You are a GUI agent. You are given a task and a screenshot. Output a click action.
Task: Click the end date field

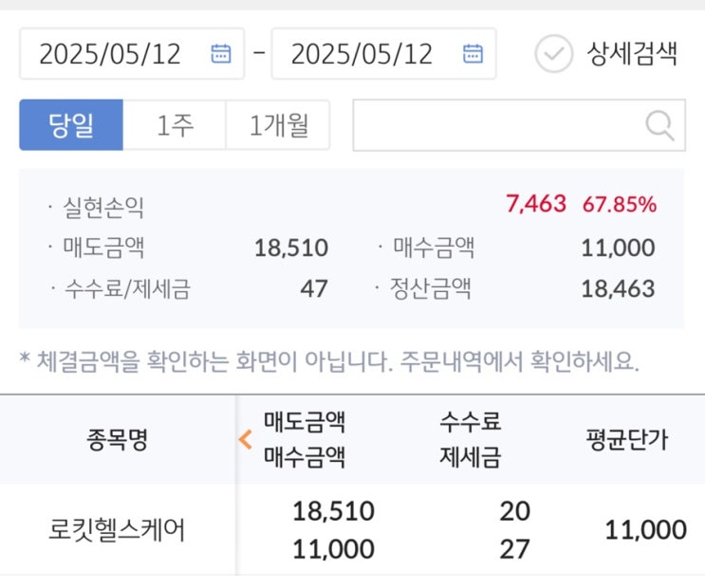pos(362,53)
